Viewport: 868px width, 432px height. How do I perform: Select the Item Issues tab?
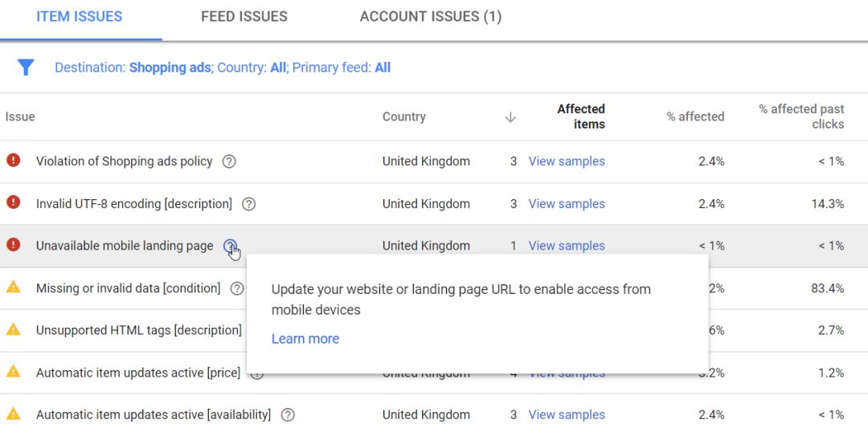coord(80,17)
